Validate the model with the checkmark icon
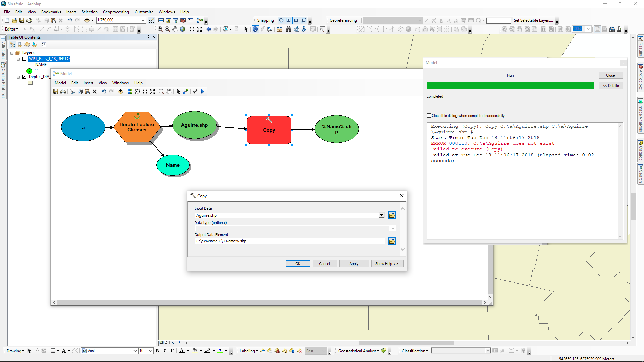This screenshot has height=362, width=644. pyautogui.click(x=195, y=92)
